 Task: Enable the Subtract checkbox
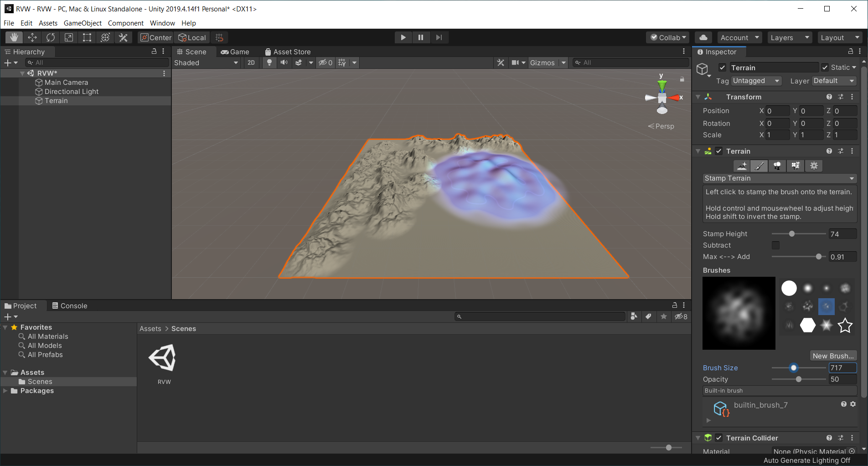[x=775, y=245]
